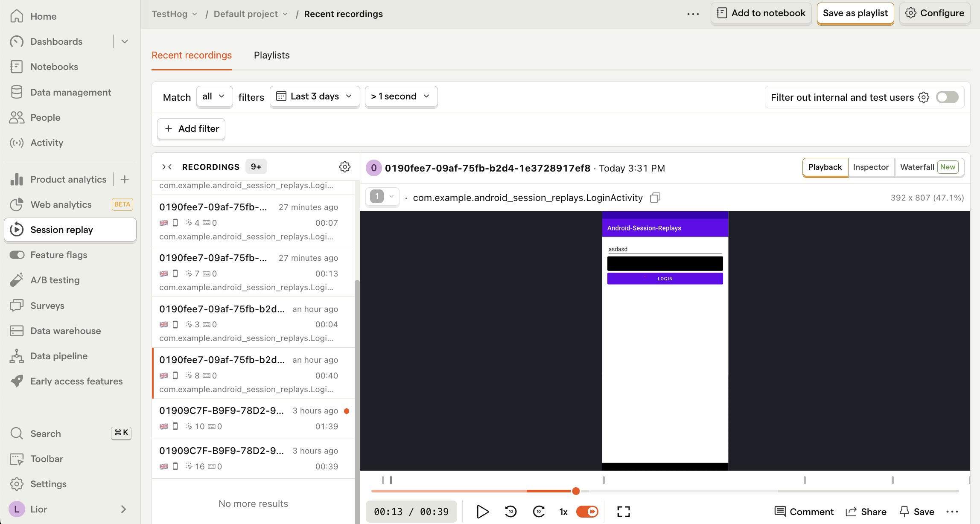Click Save as playlist button
The width and height of the screenshot is (980, 524).
click(x=855, y=13)
